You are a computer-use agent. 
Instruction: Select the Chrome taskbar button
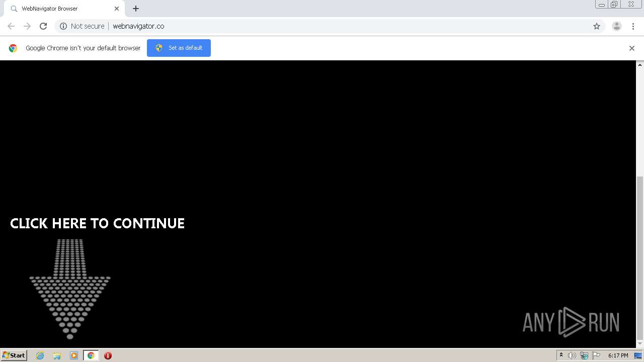(91, 355)
